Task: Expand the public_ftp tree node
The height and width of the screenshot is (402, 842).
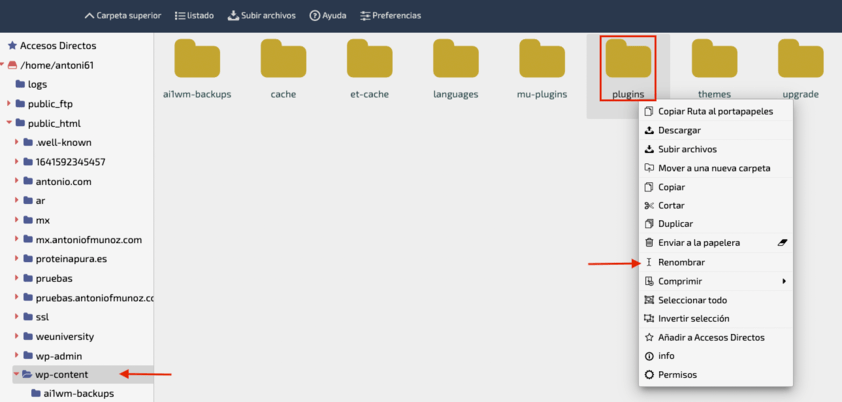Action: [x=9, y=104]
